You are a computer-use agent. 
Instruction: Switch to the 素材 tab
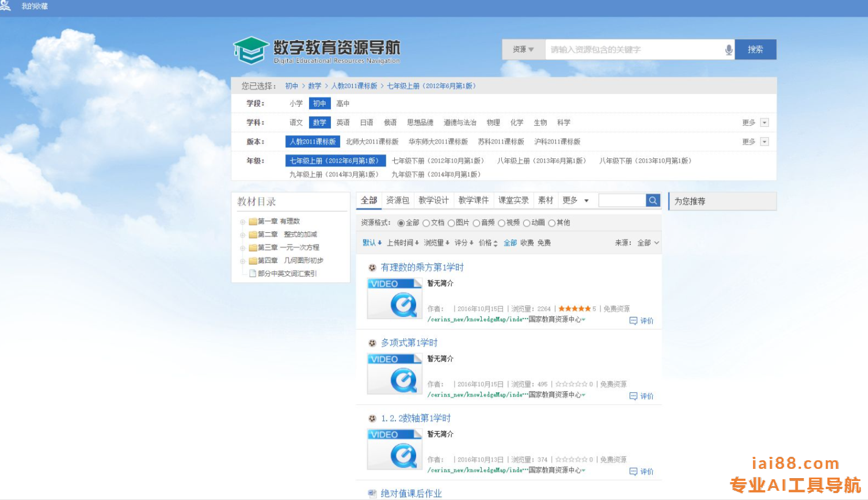point(546,200)
